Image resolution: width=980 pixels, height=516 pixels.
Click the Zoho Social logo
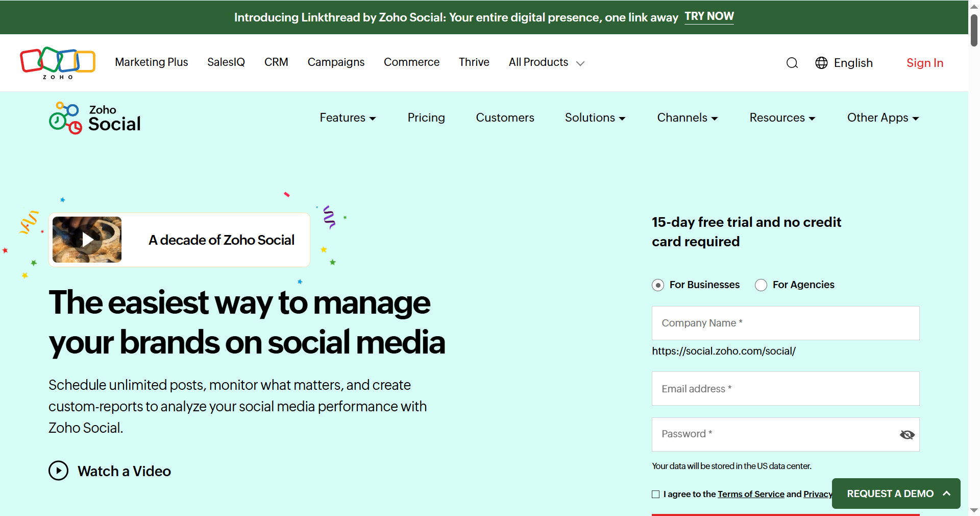coord(95,118)
